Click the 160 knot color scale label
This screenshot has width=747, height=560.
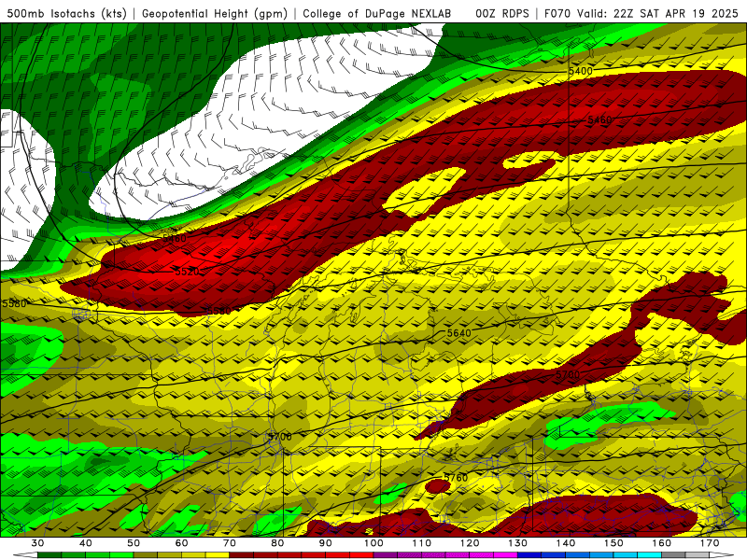(662, 543)
